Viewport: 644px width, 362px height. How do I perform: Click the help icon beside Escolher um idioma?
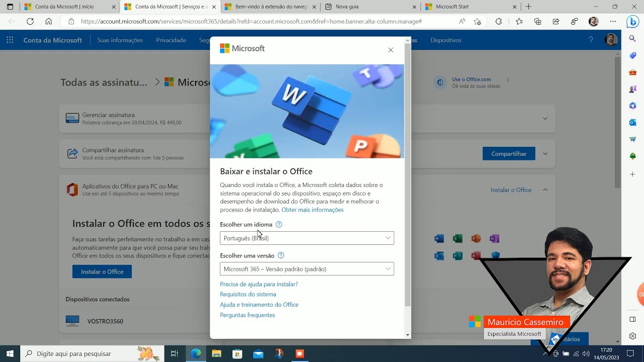point(279,225)
